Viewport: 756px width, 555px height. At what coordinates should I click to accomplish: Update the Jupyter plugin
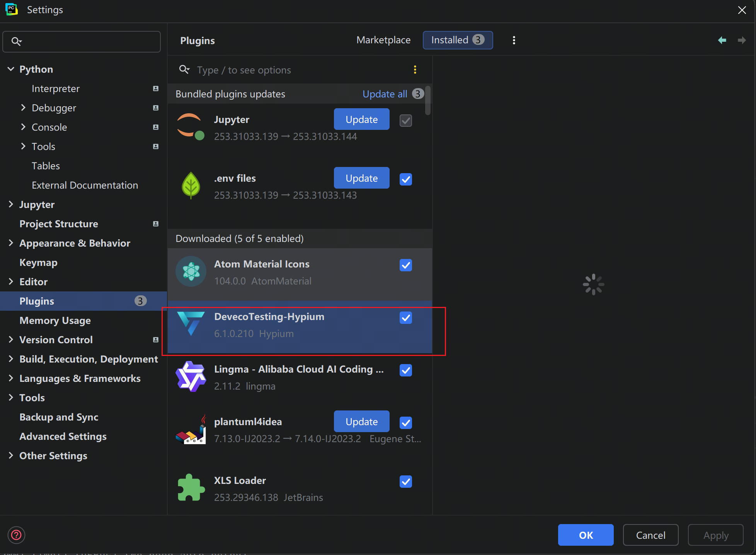pyautogui.click(x=361, y=119)
